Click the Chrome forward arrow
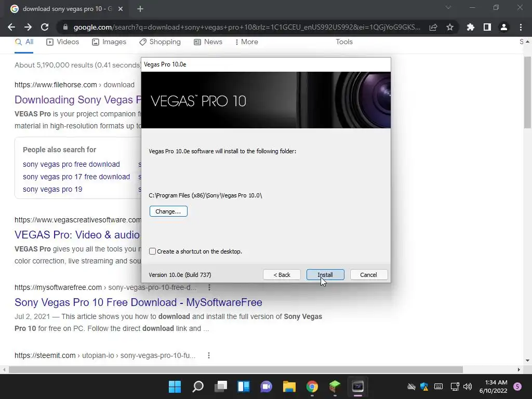 [28, 27]
